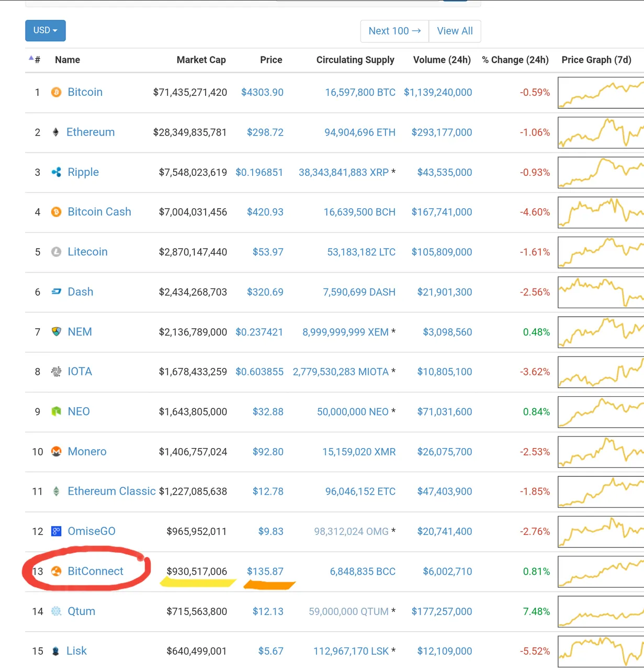Open Bitcoin 7d price graph
Image resolution: width=644 pixels, height=670 pixels.
point(601,93)
